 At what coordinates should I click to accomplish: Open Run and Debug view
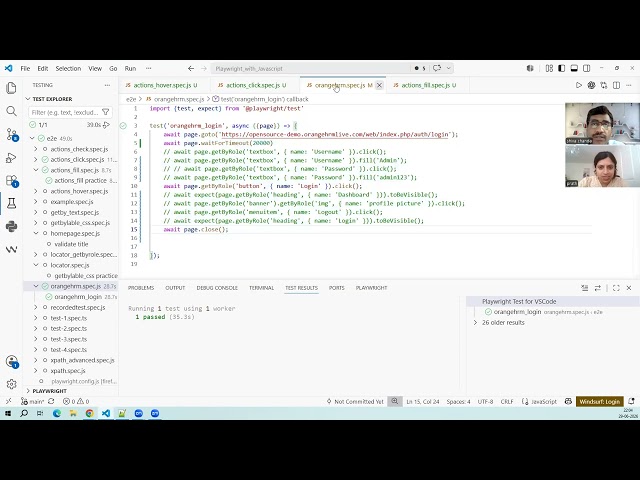click(11, 158)
